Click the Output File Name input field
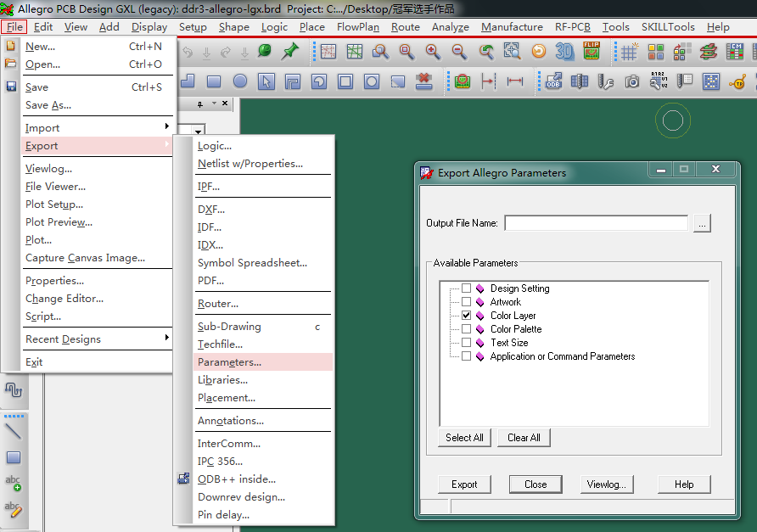The height and width of the screenshot is (532, 757). pyautogui.click(x=596, y=223)
